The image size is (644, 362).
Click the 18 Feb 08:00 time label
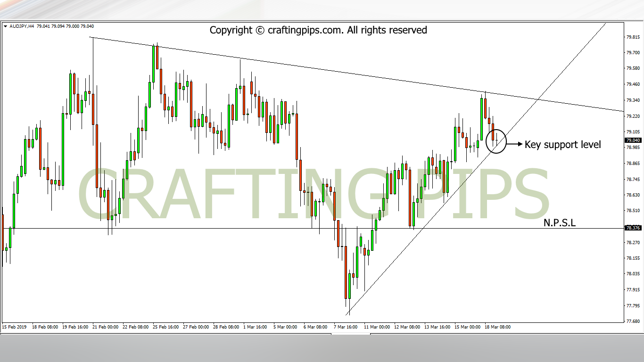pyautogui.click(x=45, y=327)
